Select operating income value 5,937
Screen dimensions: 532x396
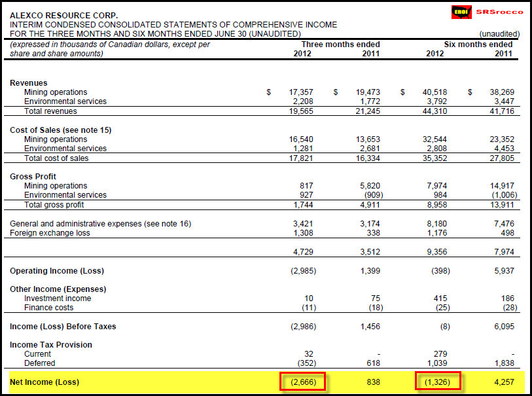[504, 271]
